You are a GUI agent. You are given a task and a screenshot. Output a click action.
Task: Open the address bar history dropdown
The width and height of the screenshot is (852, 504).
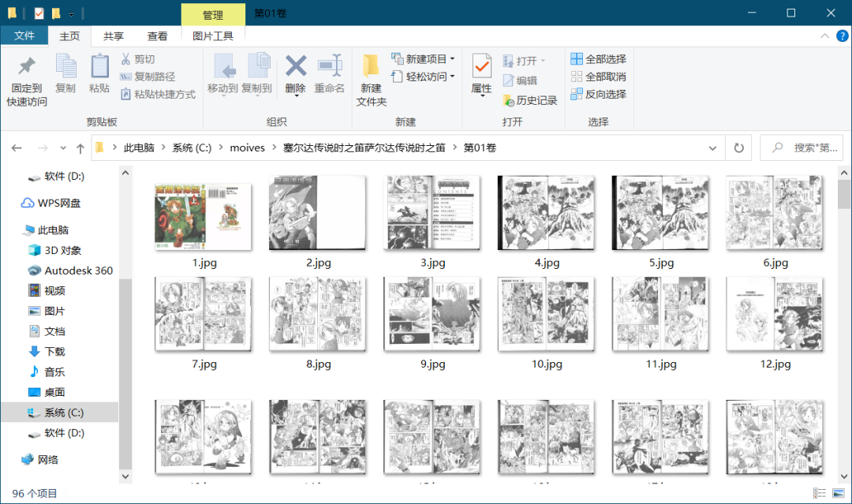pyautogui.click(x=712, y=147)
